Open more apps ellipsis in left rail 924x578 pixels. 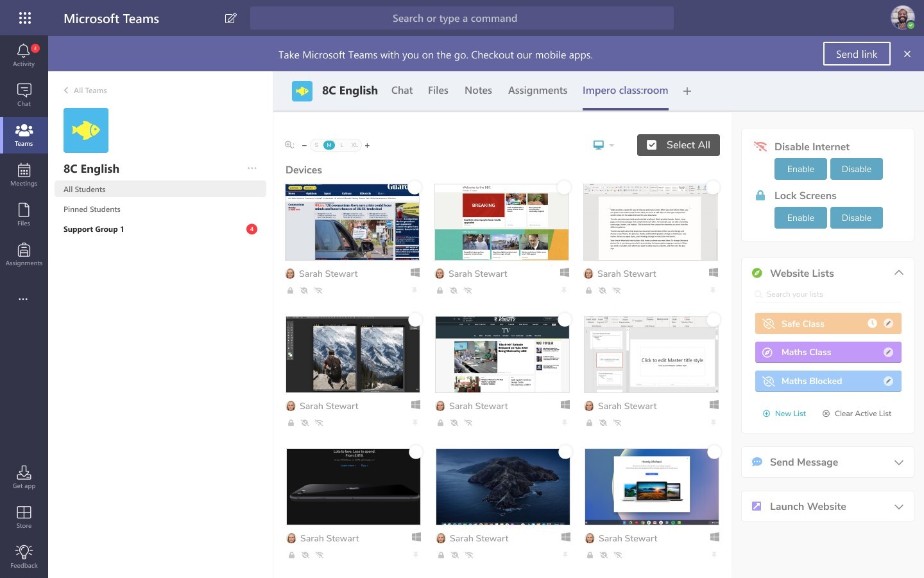tap(23, 299)
